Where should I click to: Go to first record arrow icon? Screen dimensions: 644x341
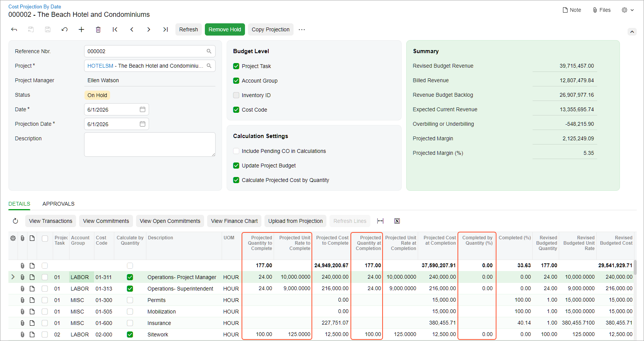tap(115, 29)
